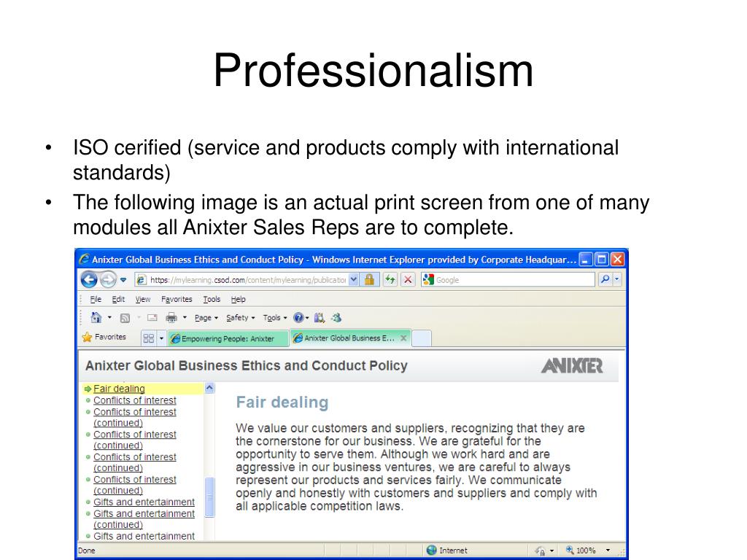
Task: Open the View menu
Action: 142,299
